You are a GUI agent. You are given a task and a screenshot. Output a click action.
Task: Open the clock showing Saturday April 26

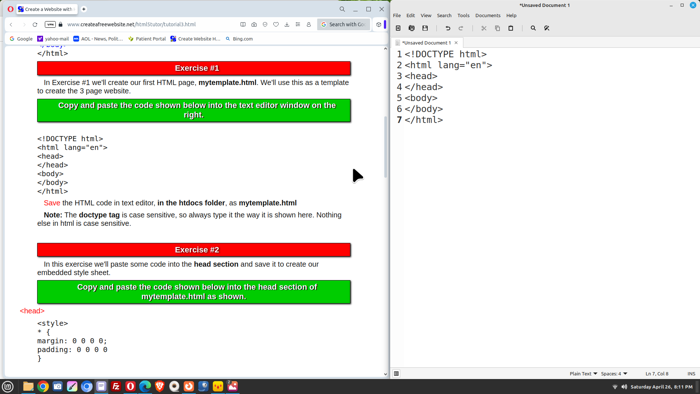661,387
